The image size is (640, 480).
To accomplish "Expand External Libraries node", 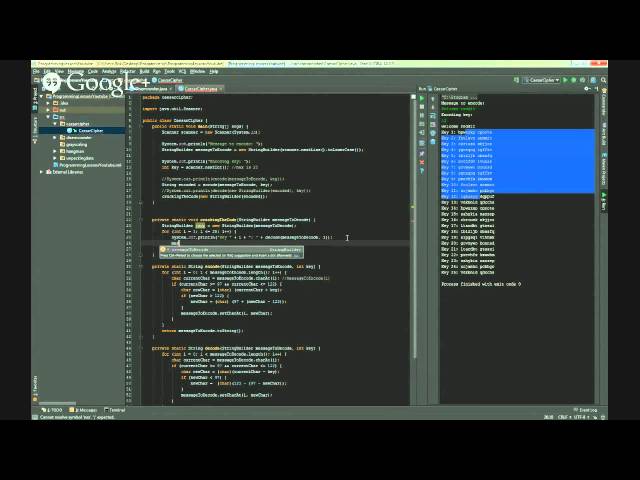I will click(x=42, y=172).
